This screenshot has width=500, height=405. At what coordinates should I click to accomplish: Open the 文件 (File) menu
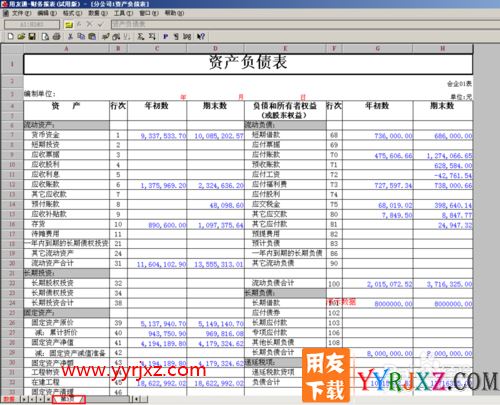[21, 13]
